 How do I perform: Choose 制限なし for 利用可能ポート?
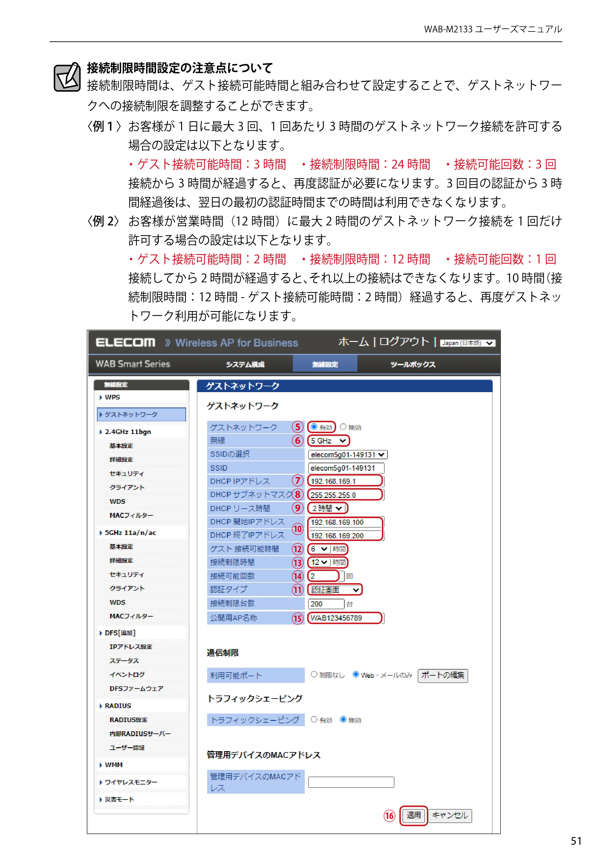pos(314,674)
